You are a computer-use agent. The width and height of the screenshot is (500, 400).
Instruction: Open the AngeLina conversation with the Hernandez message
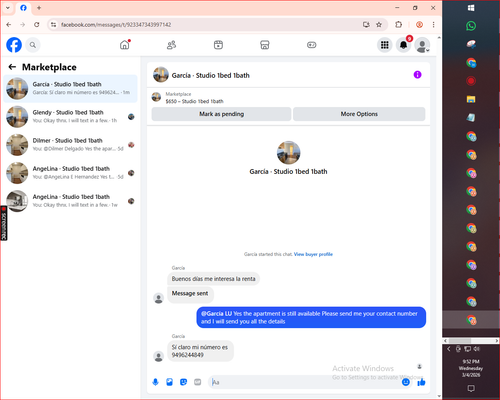(70, 173)
